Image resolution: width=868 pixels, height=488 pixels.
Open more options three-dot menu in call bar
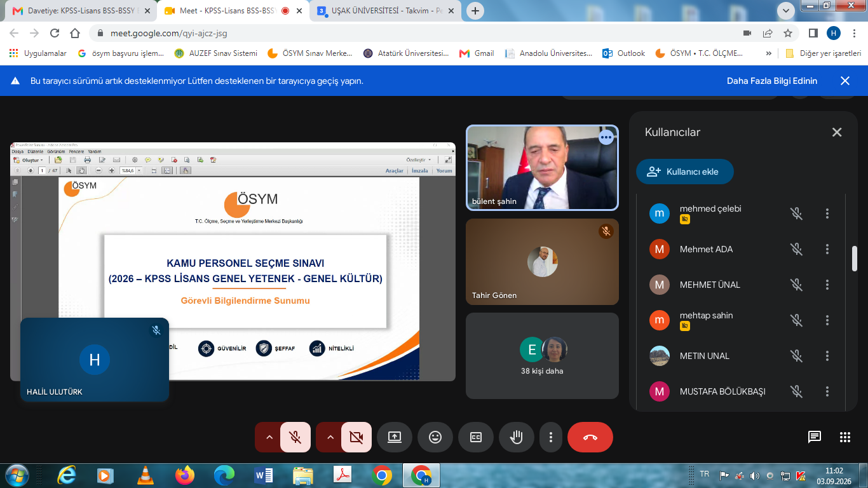(551, 437)
